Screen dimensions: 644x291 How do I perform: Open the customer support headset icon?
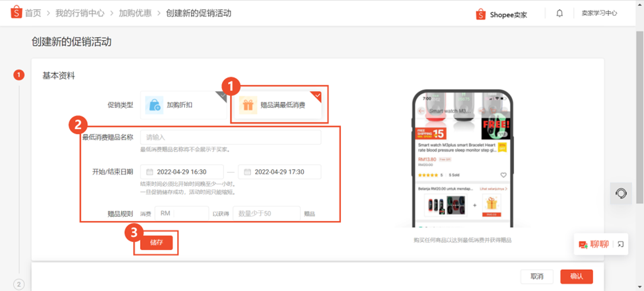[621, 193]
